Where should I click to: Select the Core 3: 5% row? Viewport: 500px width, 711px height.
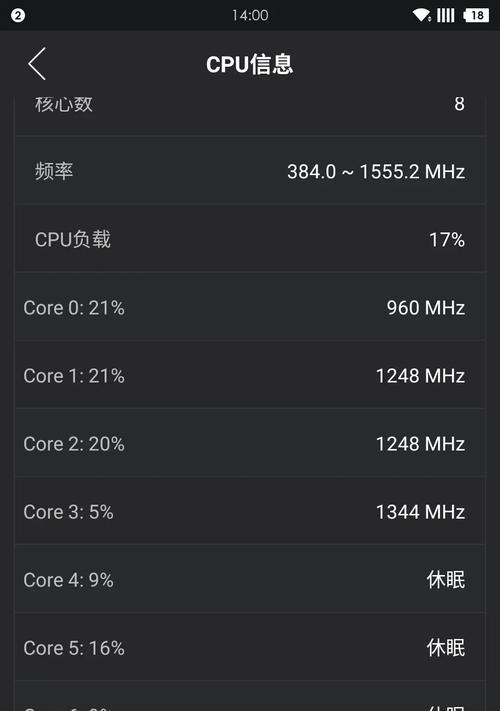point(250,511)
